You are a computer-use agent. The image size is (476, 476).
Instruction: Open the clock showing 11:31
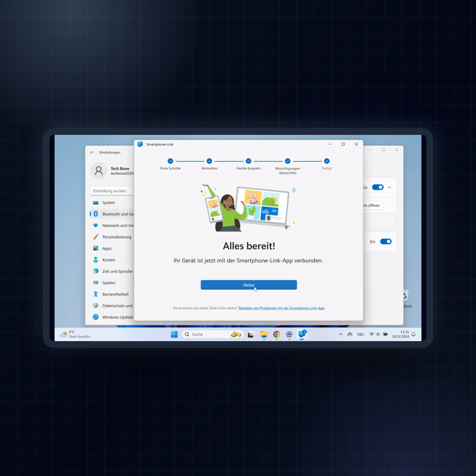pos(401,334)
